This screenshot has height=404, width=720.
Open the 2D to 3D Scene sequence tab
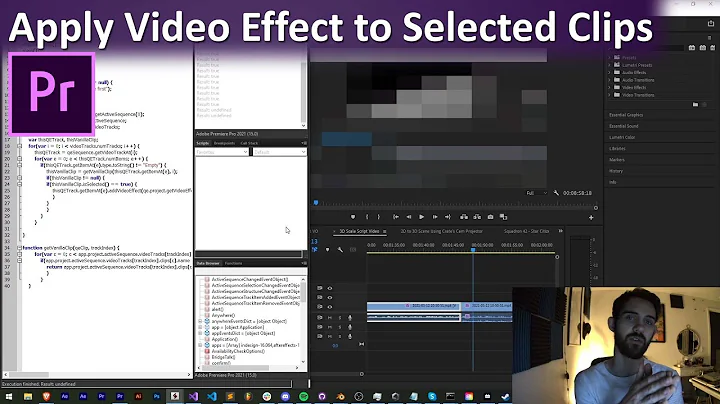441,231
